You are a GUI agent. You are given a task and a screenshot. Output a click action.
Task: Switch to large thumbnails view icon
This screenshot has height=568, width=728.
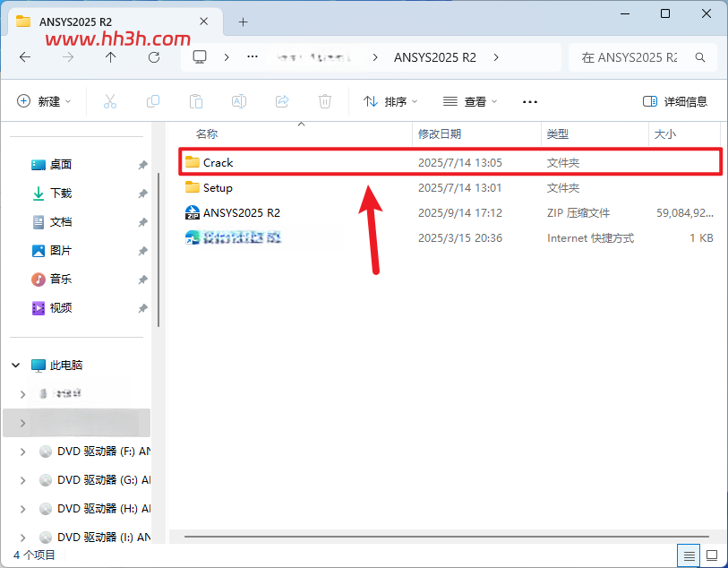click(712, 555)
